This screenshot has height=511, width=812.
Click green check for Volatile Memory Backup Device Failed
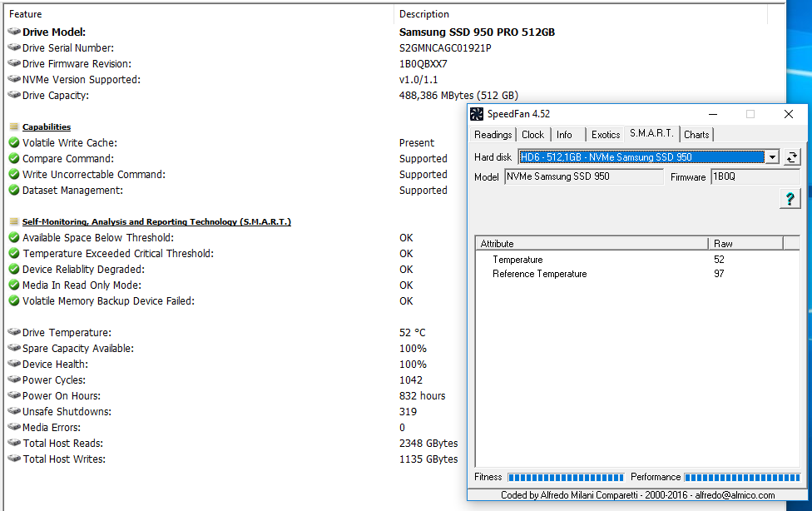(x=14, y=300)
